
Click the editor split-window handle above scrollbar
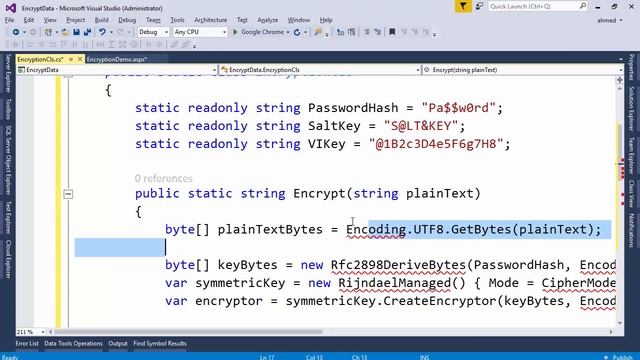point(620,80)
